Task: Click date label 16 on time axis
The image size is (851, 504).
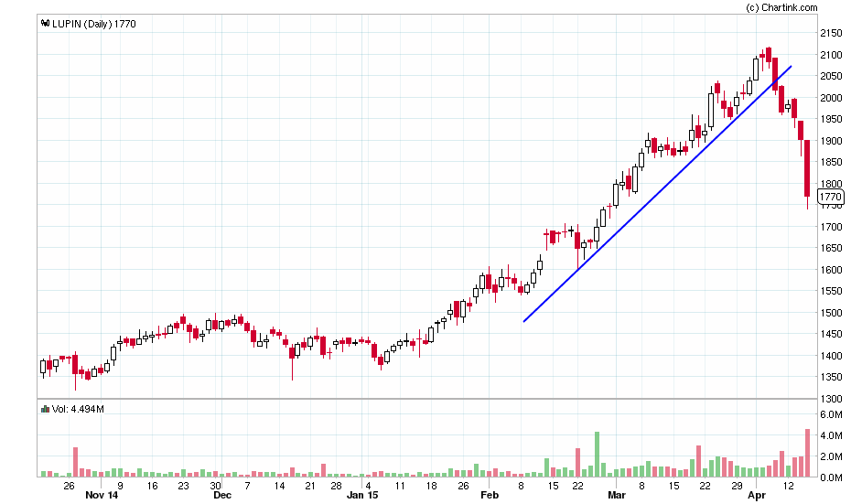Action: (x=153, y=486)
